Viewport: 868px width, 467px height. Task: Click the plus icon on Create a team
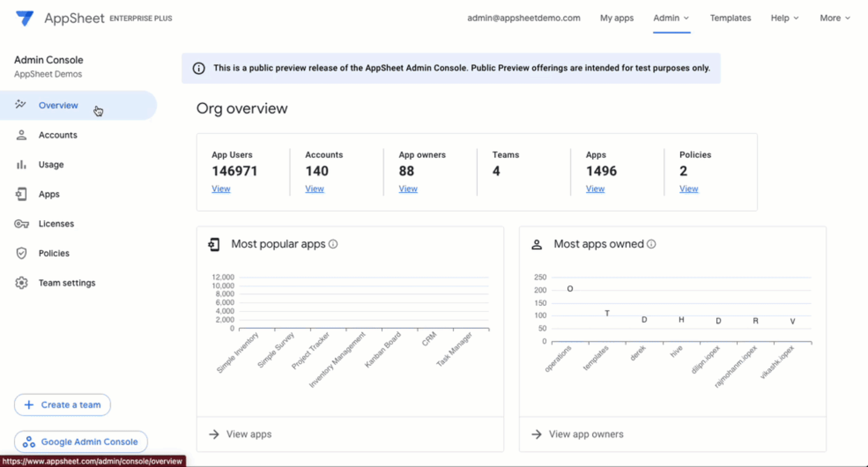click(x=29, y=405)
